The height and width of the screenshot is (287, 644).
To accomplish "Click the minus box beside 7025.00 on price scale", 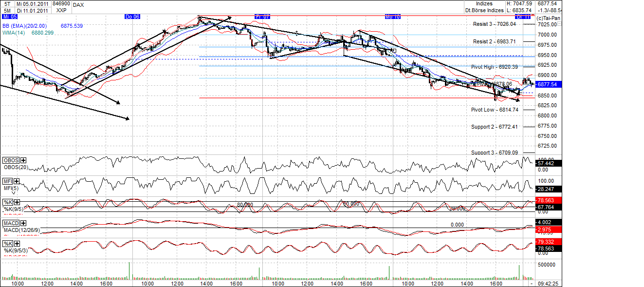I will coord(560,23).
